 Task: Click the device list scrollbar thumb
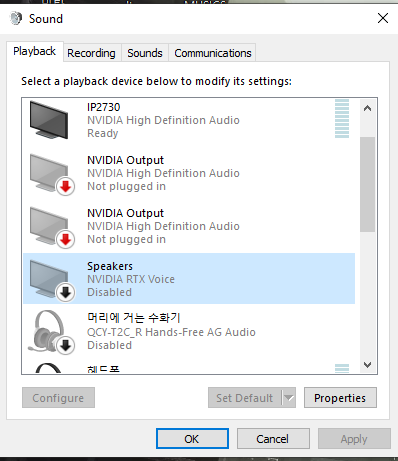click(367, 184)
